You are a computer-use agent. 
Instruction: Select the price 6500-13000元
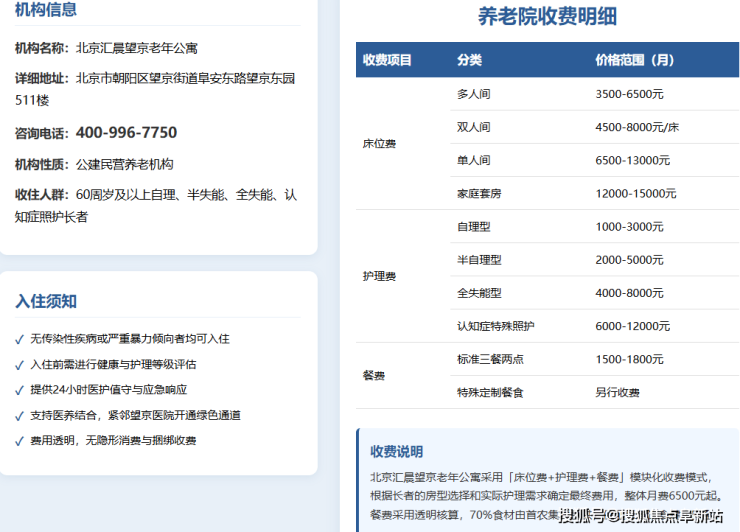click(632, 160)
